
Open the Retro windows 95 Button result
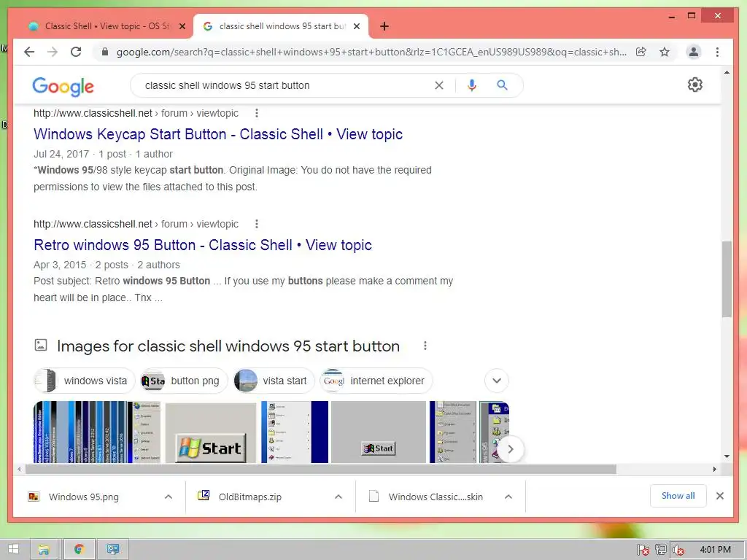(203, 245)
